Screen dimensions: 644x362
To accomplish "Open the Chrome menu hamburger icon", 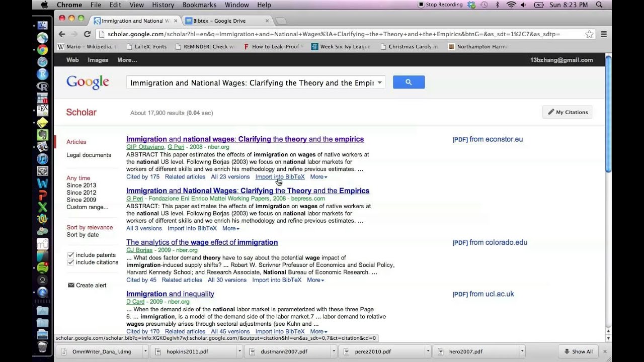I will click(x=604, y=34).
